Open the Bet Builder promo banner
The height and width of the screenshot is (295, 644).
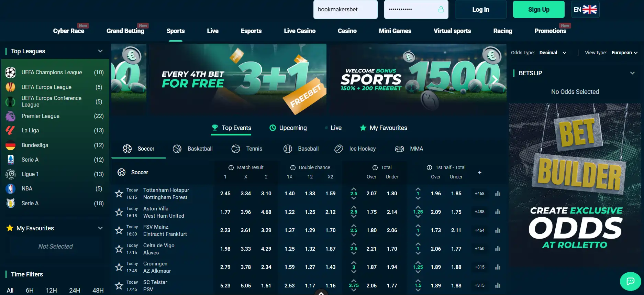pos(575,186)
